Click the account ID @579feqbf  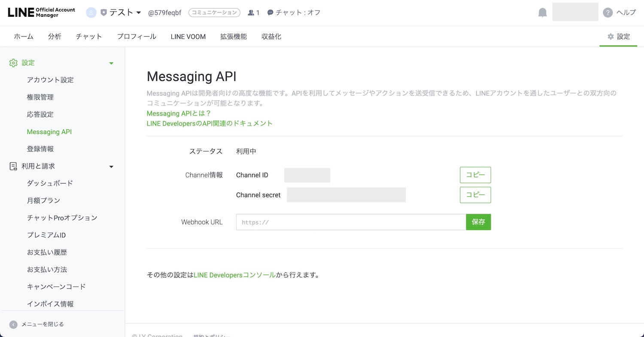click(x=165, y=13)
